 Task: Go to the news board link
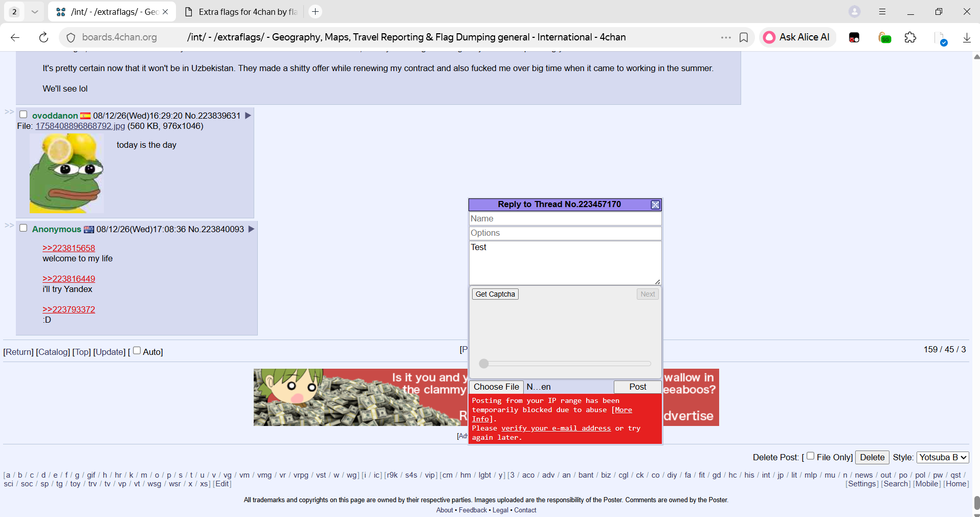(x=864, y=475)
